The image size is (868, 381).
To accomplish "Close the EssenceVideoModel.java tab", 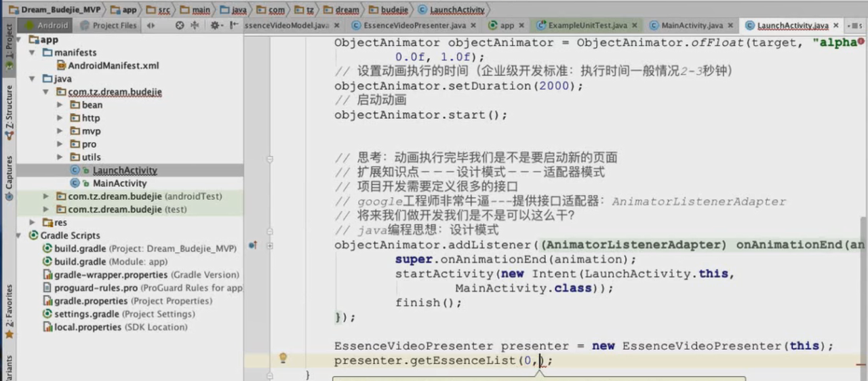I will (x=336, y=25).
